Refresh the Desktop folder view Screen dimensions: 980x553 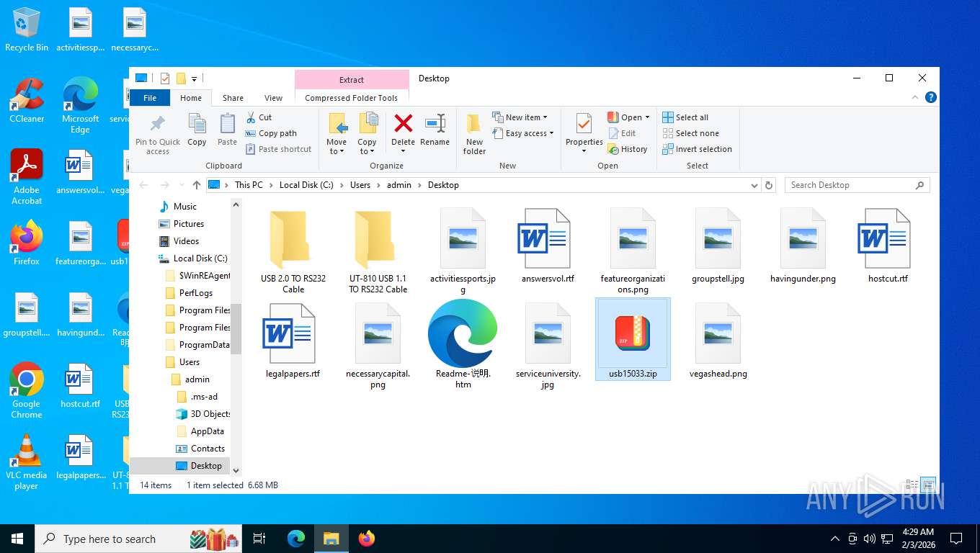769,185
